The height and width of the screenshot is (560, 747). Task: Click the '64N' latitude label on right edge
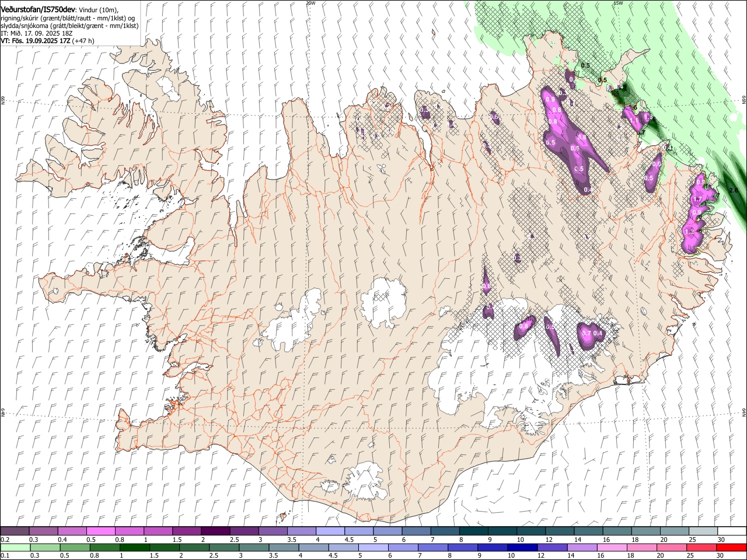point(744,412)
